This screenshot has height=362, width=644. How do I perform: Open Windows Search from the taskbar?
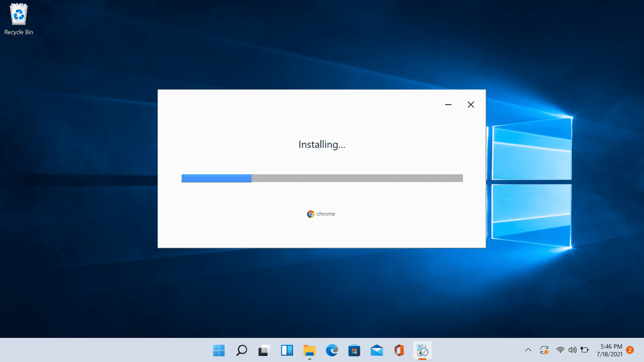click(241, 350)
